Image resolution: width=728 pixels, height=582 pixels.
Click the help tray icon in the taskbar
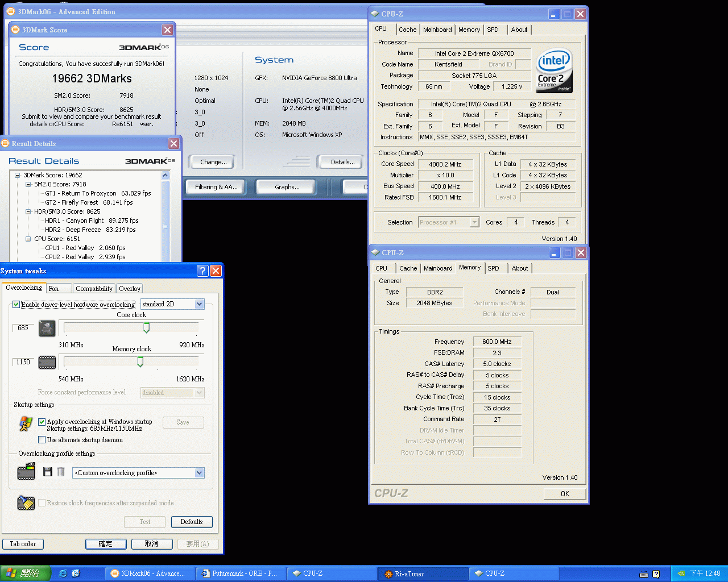click(x=656, y=574)
